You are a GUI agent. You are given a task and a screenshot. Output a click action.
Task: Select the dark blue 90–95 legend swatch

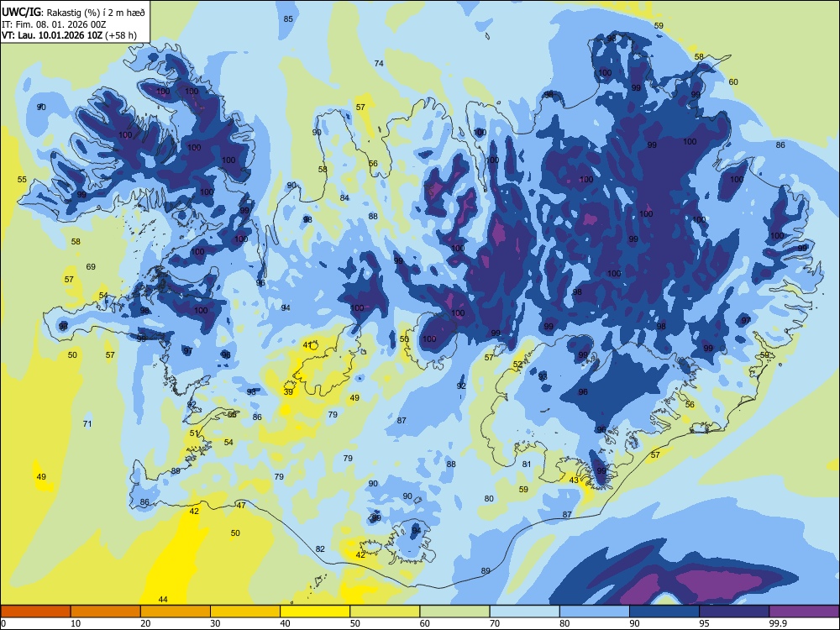[664, 612]
